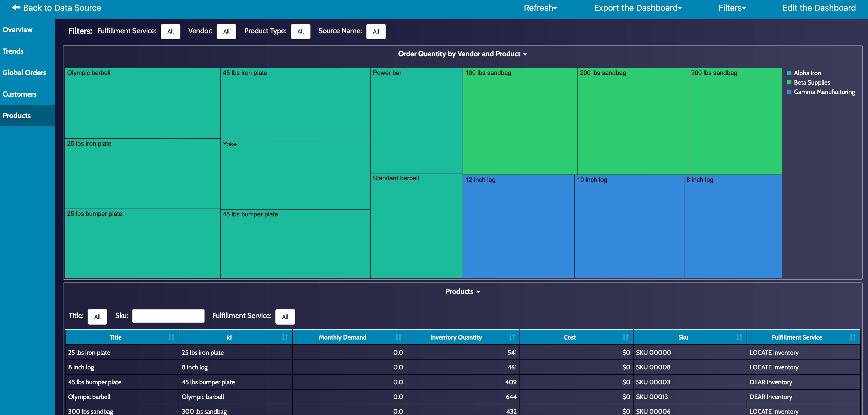Sort by Sku column sort icon
This screenshot has height=415, width=868.
(739, 337)
